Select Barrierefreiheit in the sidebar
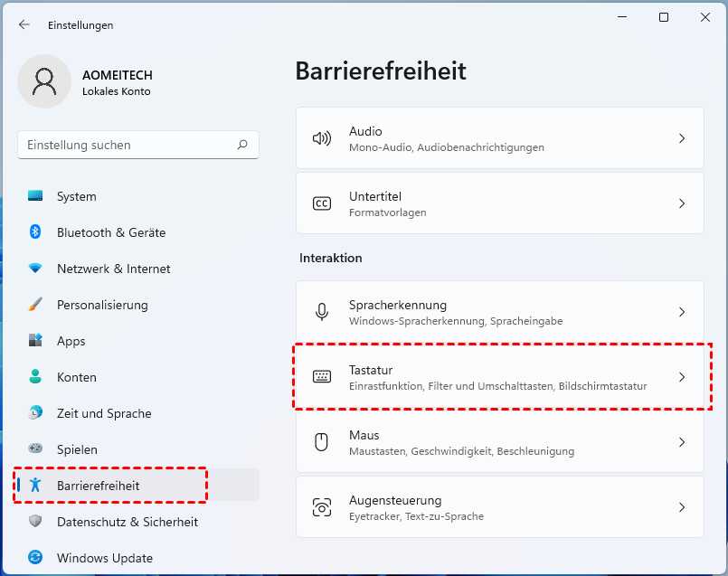This screenshot has width=728, height=576. [98, 486]
